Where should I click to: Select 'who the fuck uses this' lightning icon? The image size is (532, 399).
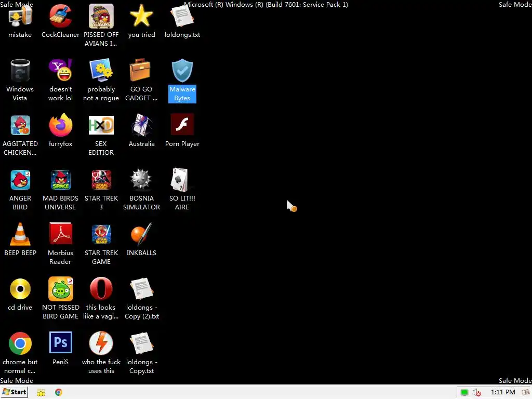pos(101,343)
